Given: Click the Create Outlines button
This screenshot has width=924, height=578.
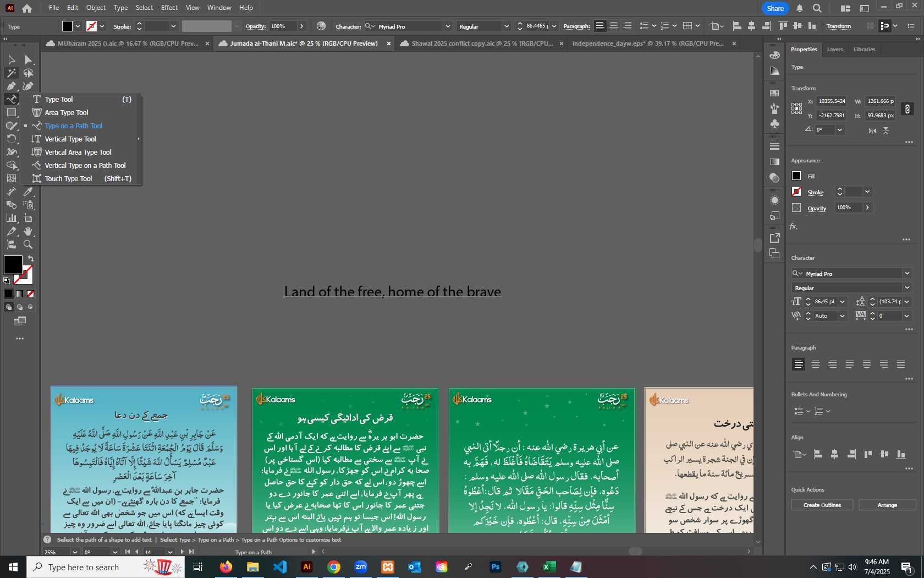Looking at the screenshot, I should pyautogui.click(x=822, y=505).
